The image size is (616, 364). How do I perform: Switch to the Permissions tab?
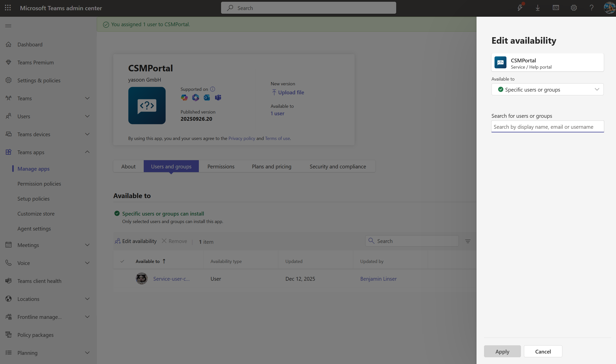[221, 166]
